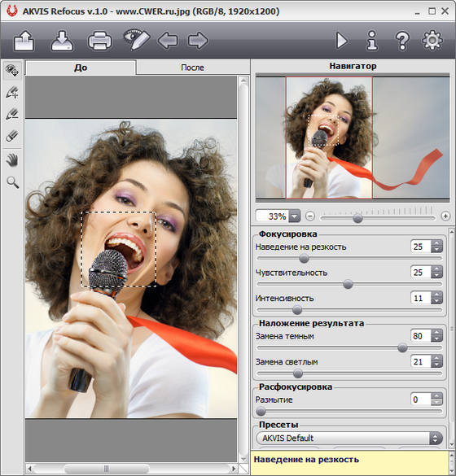This screenshot has height=476, width=456.
Task: Save the image using the download icon
Action: point(62,41)
